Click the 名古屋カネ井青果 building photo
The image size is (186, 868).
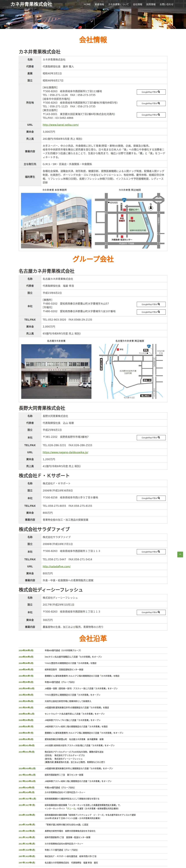point(56,371)
